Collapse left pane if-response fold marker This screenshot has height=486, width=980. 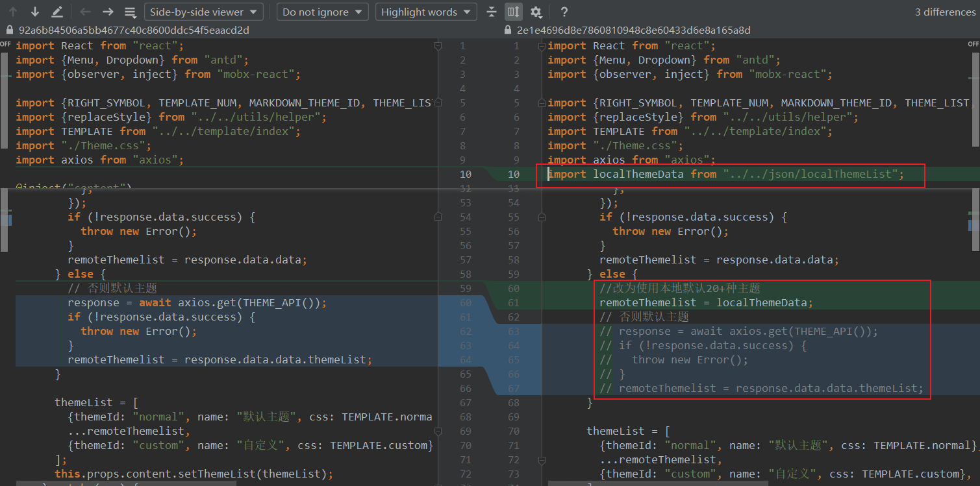click(437, 217)
